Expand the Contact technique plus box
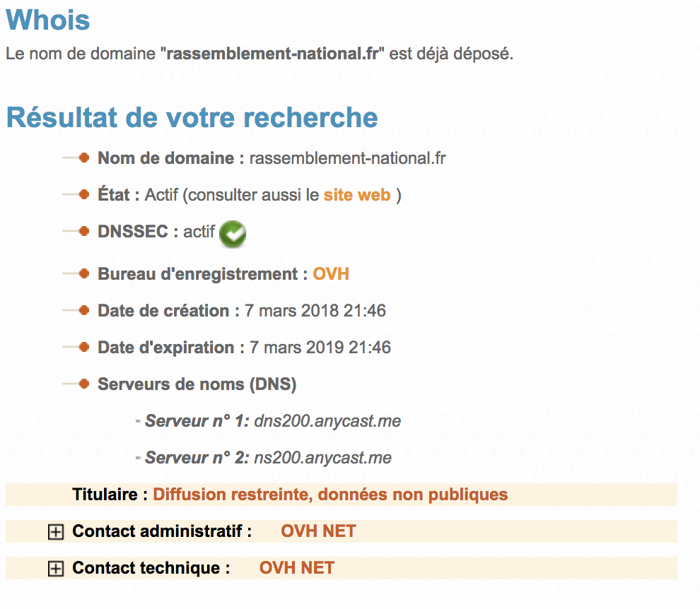The image size is (700, 609). click(56, 569)
